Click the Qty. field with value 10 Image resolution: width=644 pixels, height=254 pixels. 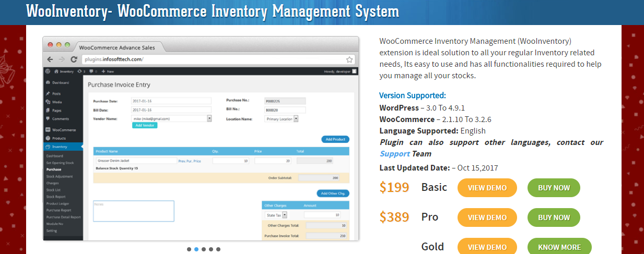pyautogui.click(x=231, y=161)
